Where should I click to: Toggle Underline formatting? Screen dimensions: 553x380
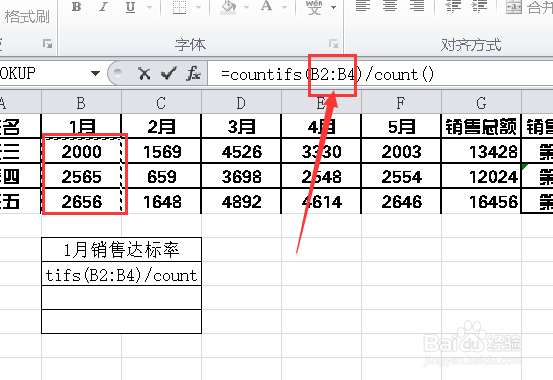pos(130,7)
